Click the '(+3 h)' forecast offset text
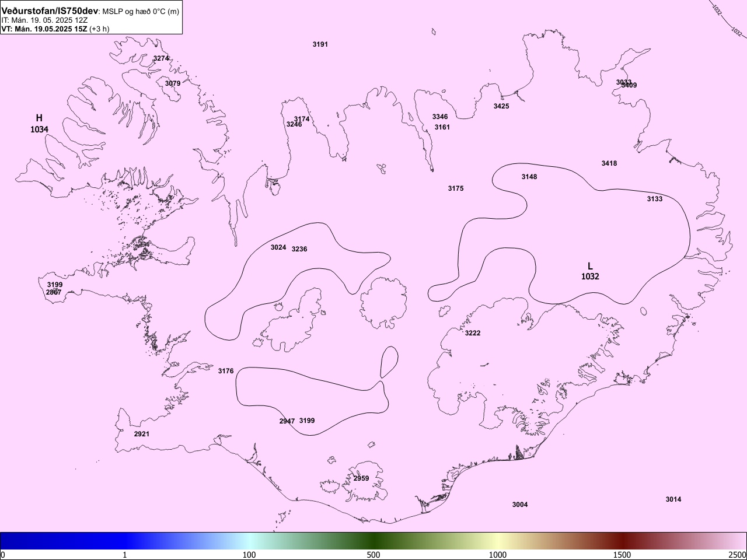 tap(99, 29)
